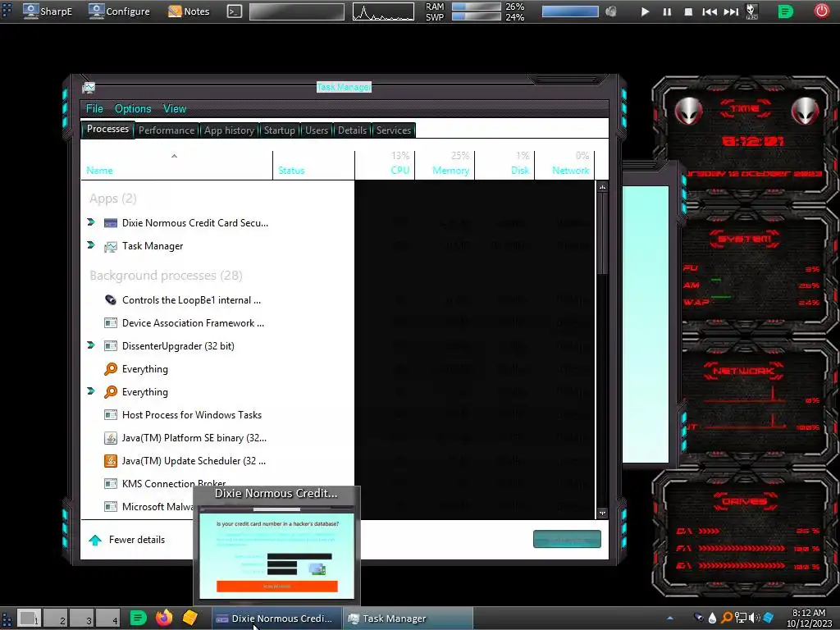This screenshot has height=630, width=840.
Task: Open the Options menu in Task Manager
Action: pyautogui.click(x=133, y=109)
